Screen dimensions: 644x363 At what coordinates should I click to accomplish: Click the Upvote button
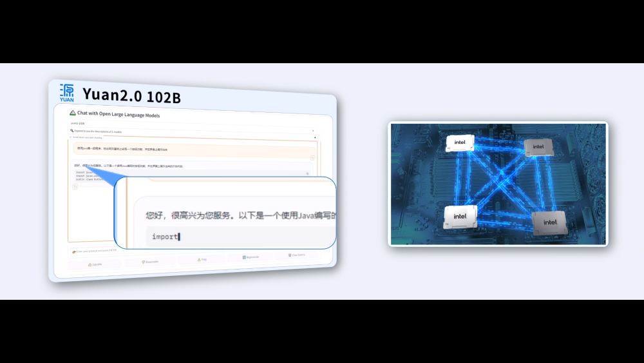click(95, 264)
